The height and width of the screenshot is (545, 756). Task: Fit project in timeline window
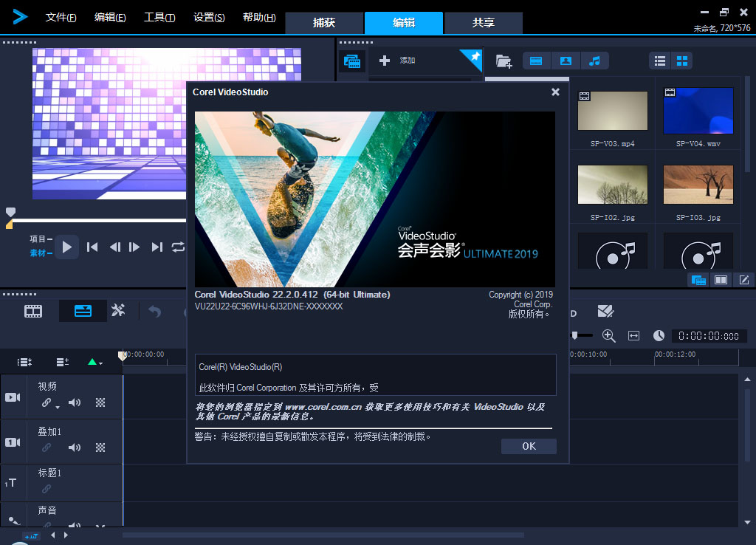point(633,336)
